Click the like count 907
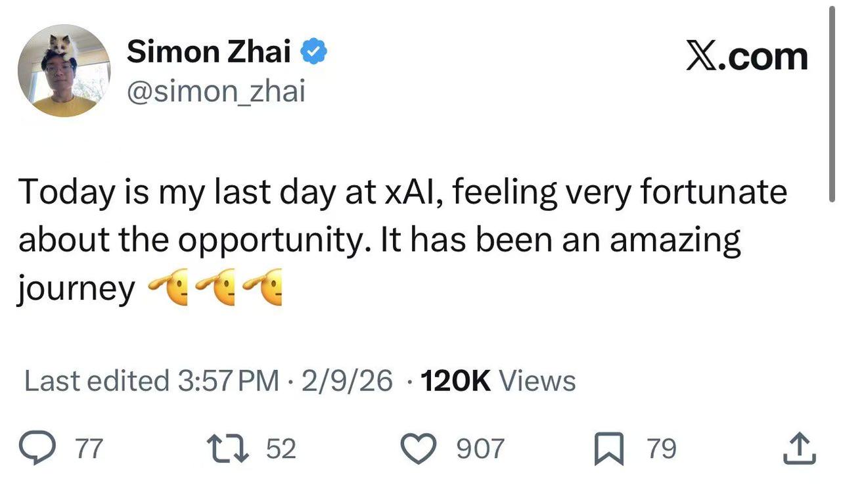The height and width of the screenshot is (504, 841). point(480,449)
